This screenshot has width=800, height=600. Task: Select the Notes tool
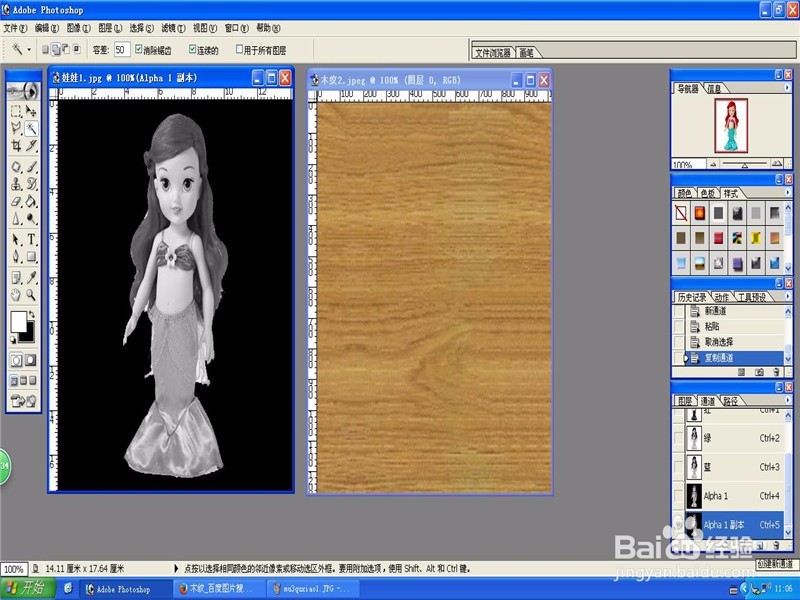(x=16, y=278)
